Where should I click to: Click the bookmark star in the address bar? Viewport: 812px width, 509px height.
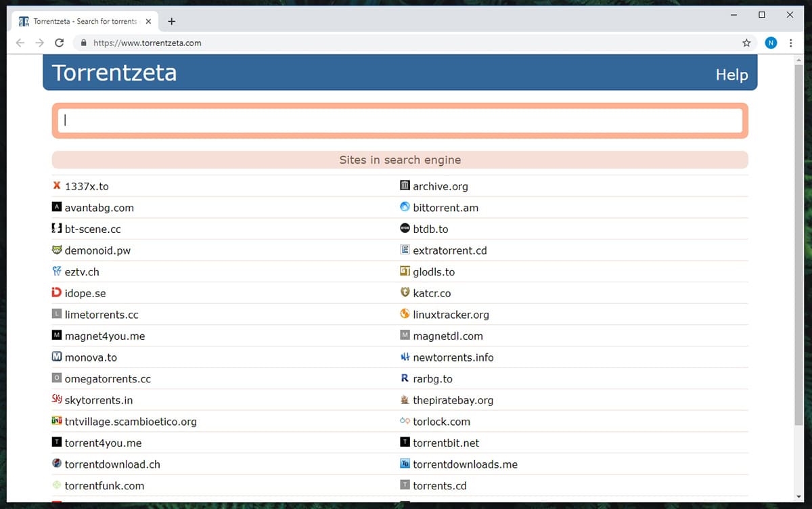[x=746, y=42]
